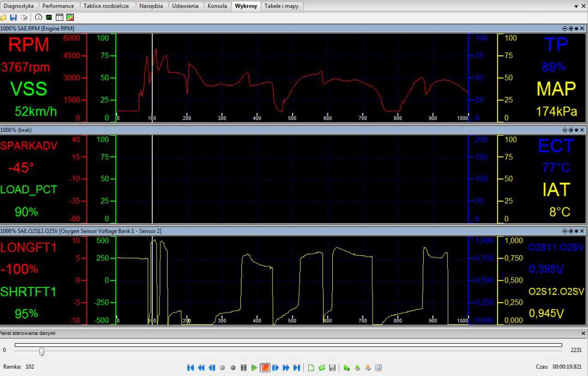Click the new blank log file icon
This screenshot has width=588, height=376.
(x=311, y=367)
